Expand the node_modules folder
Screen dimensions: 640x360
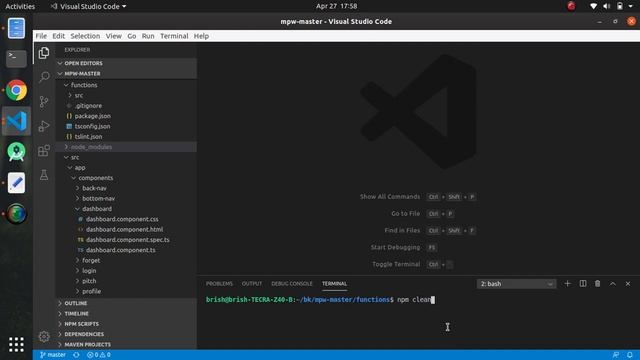click(x=126, y=147)
